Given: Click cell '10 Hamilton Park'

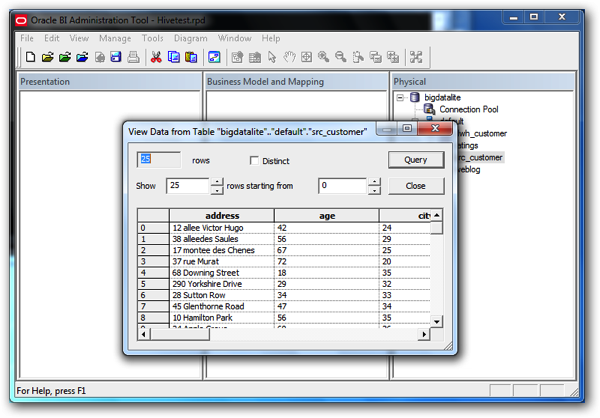Looking at the screenshot, I should click(222, 317).
